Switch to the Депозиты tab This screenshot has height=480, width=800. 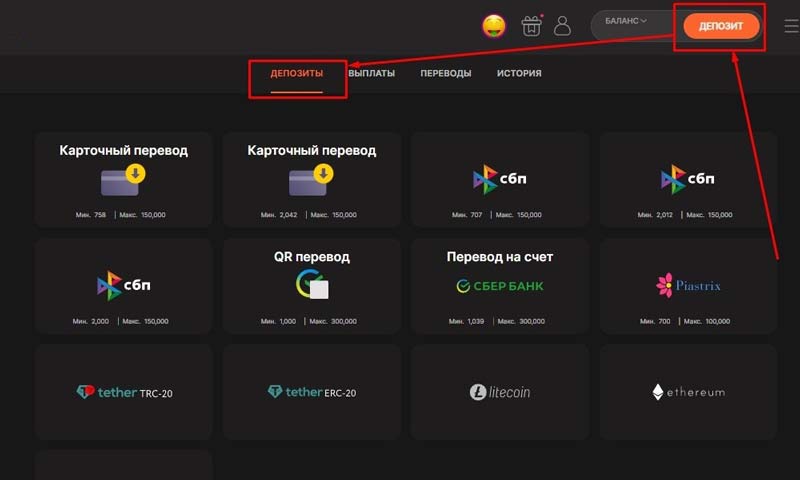(x=296, y=73)
